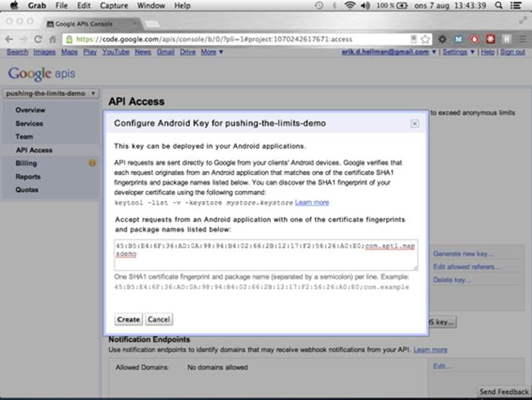The width and height of the screenshot is (532, 400).
Task: Enter full screen with the arrows icon
Action: point(523,20)
